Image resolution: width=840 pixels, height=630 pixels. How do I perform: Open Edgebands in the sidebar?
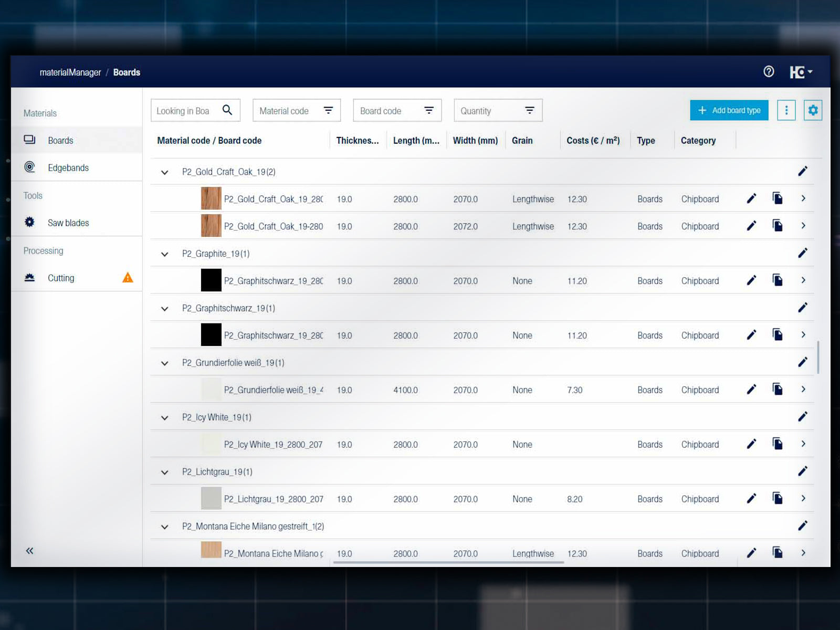(x=68, y=167)
